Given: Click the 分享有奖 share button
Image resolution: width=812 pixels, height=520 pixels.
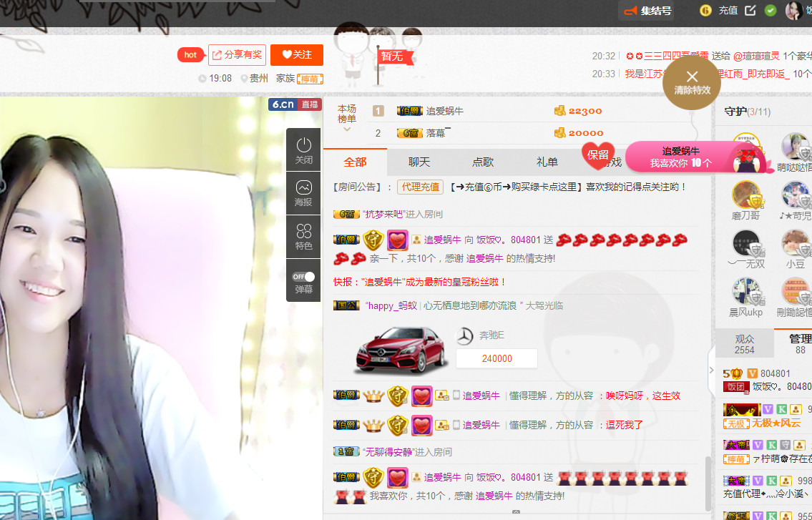Looking at the screenshot, I should [238, 55].
